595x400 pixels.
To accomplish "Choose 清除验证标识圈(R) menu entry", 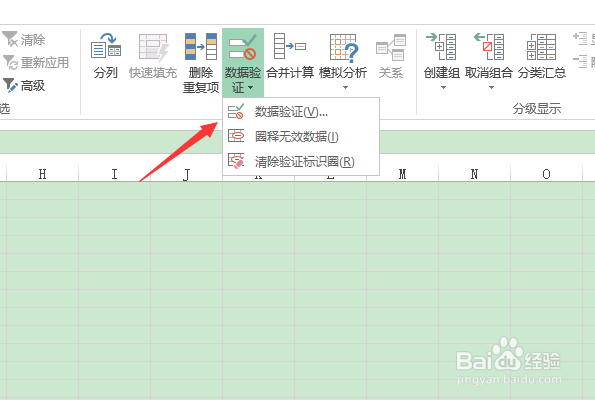I will (301, 162).
